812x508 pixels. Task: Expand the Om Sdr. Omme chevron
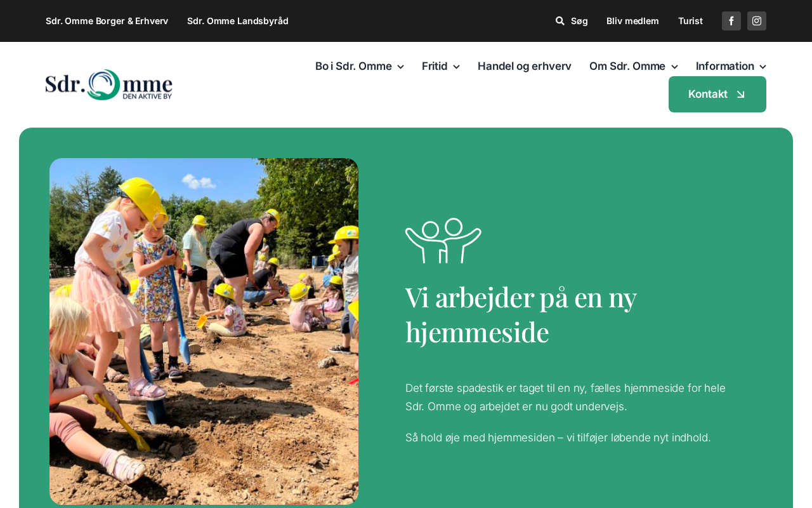pyautogui.click(x=674, y=67)
